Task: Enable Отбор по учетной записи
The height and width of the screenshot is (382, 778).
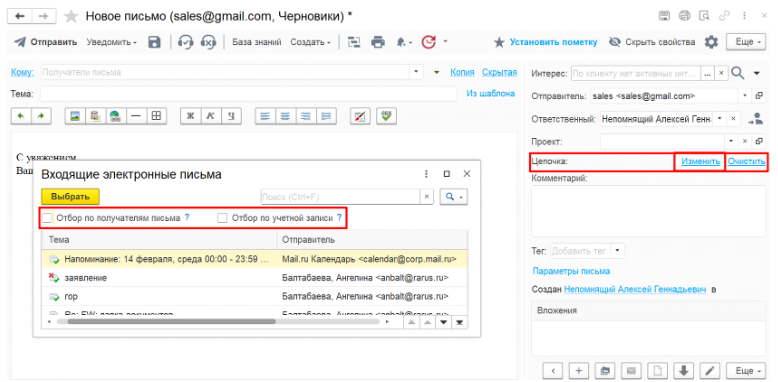Action: tap(222, 218)
